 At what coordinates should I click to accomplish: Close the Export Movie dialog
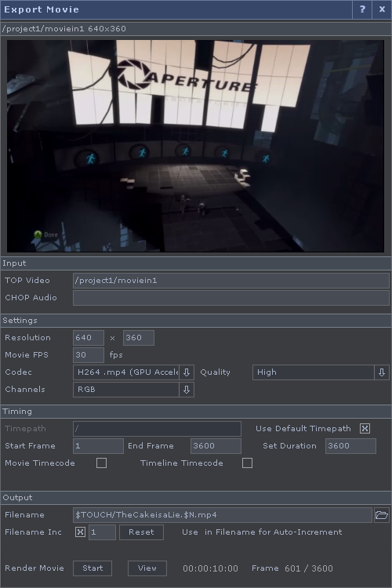coord(382,9)
